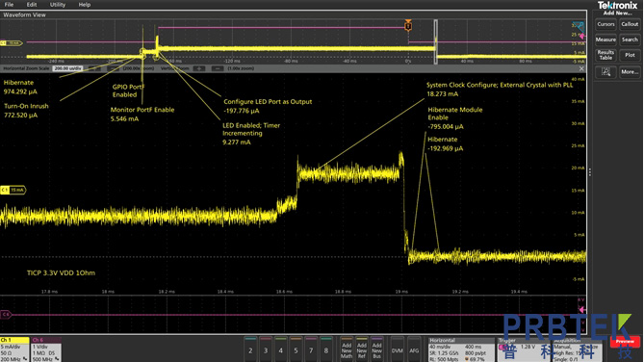Image resolution: width=644 pixels, height=362 pixels.
Task: Turn on channel 4
Action: tap(280, 350)
